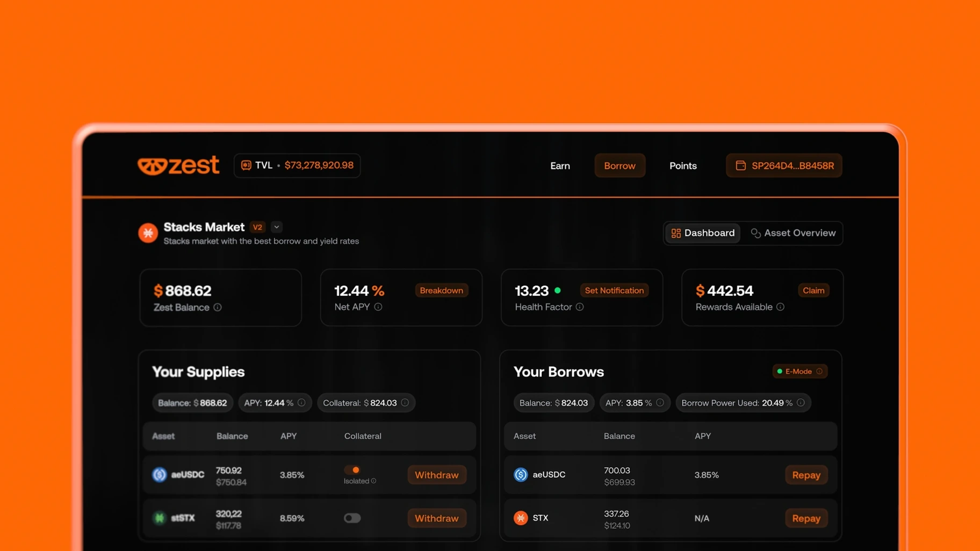Toggle the stSTX collateral switch
980x551 pixels.
click(352, 518)
